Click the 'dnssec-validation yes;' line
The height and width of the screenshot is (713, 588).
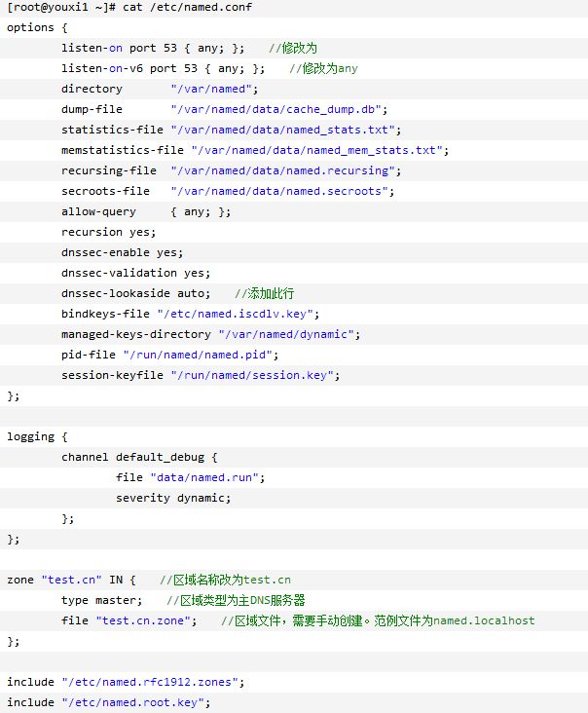tap(136, 274)
